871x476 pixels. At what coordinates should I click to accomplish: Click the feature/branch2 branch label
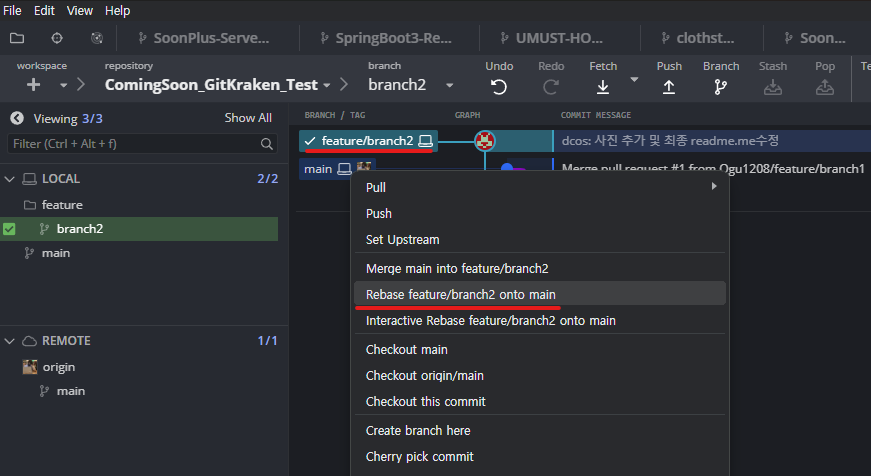point(368,141)
